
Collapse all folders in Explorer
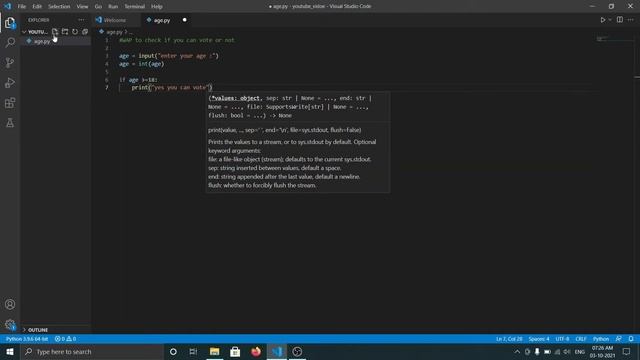[85, 31]
